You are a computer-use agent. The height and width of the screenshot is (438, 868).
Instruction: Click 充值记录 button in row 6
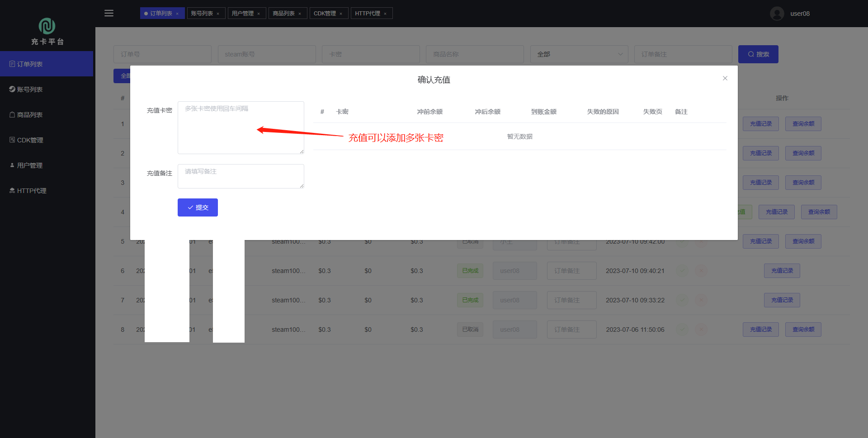click(x=782, y=271)
